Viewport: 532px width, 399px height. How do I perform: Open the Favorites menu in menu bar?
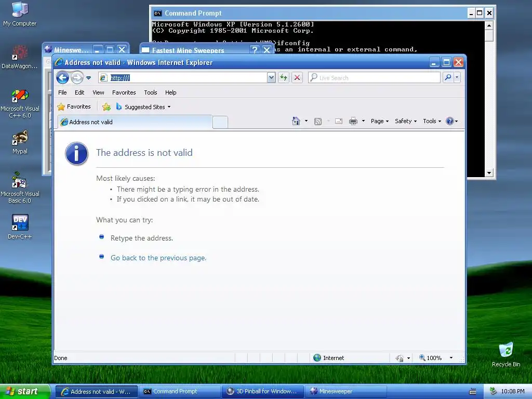(x=124, y=92)
